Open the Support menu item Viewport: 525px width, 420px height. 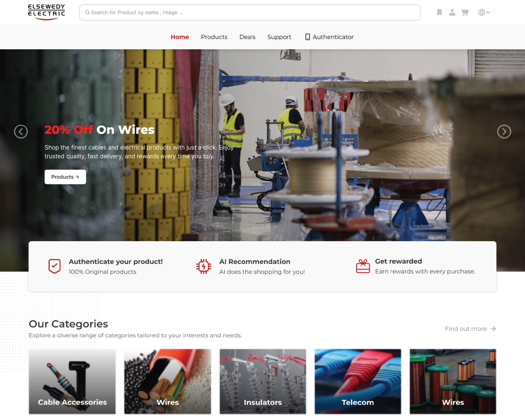pos(279,37)
